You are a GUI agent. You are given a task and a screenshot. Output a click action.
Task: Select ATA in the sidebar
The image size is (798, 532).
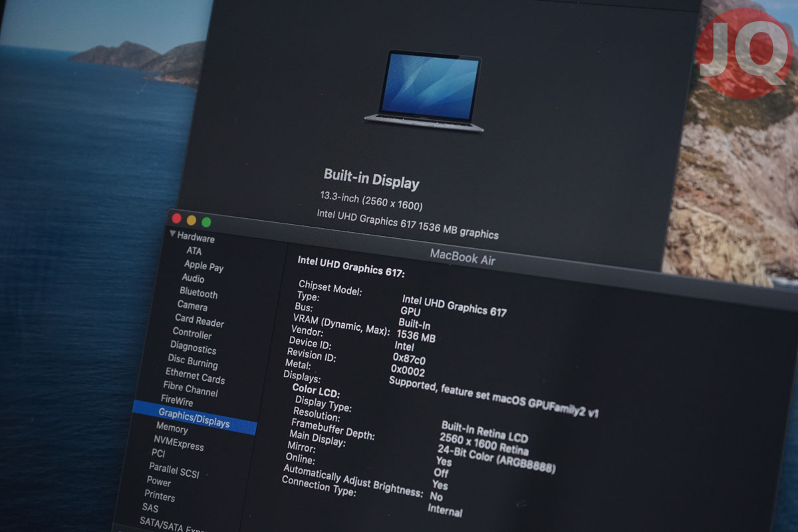click(194, 251)
